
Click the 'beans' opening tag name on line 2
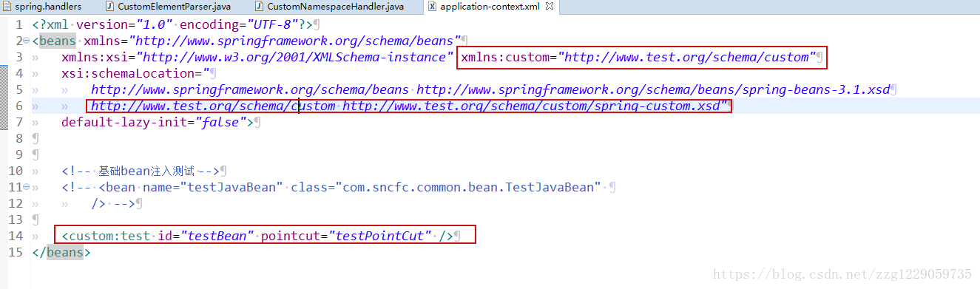[57, 41]
